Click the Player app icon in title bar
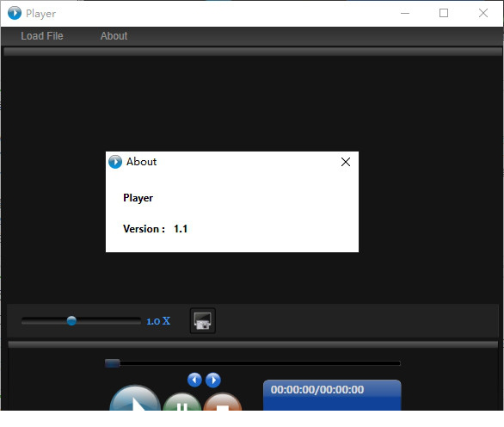This screenshot has width=504, height=427. point(15,13)
